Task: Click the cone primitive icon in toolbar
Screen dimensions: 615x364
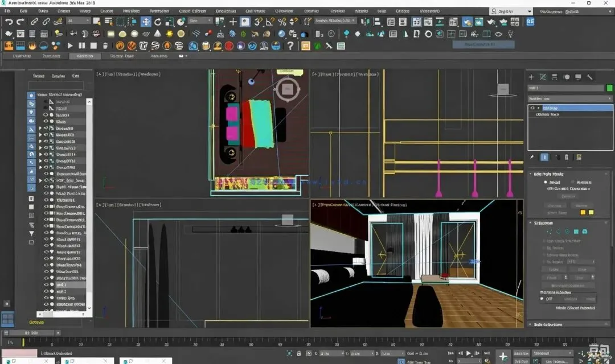Action: 157,34
